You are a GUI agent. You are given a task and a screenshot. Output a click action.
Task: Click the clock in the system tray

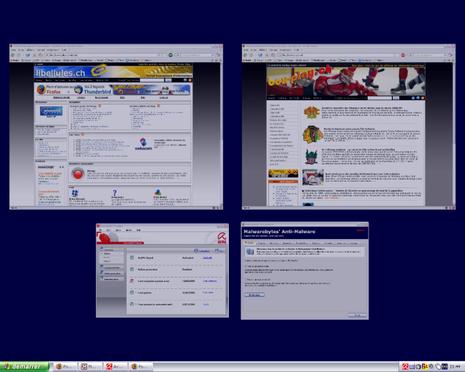[455, 367]
